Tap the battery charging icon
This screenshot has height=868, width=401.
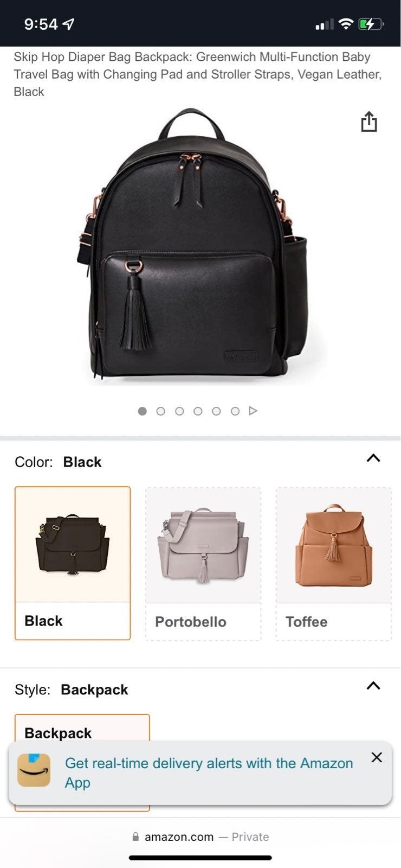tap(371, 24)
